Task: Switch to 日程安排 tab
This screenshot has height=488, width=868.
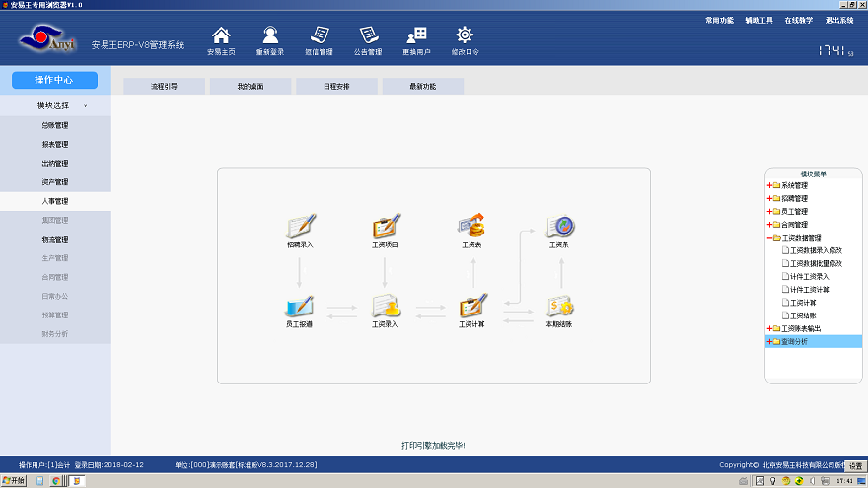Action: coord(336,87)
